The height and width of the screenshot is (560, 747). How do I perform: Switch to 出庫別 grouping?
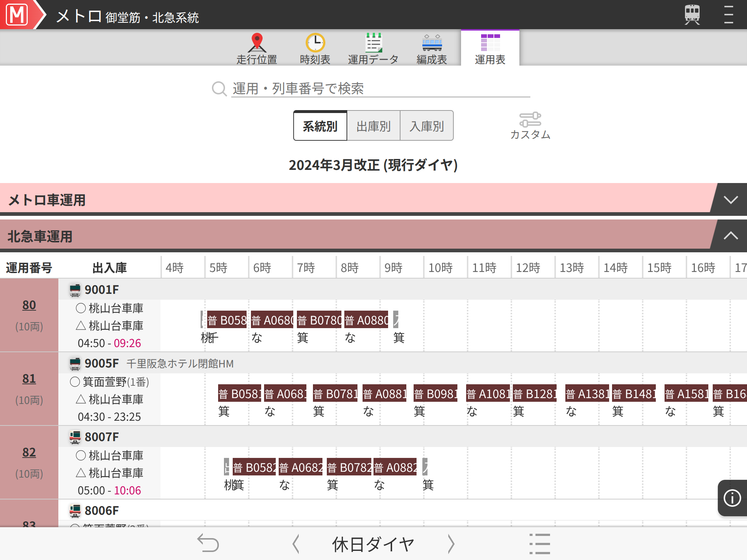coord(373,126)
